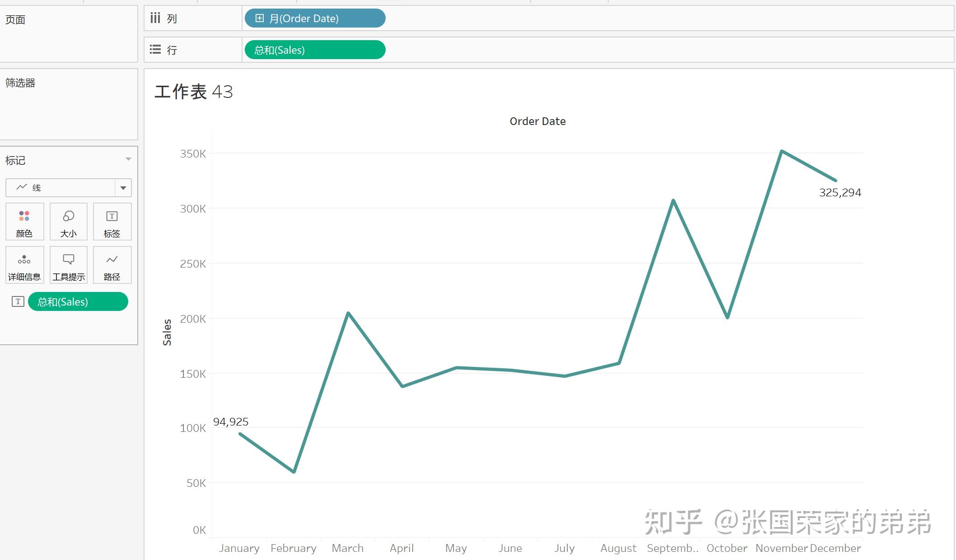Select the line (线) mark type combo box
Image resolution: width=956 pixels, height=560 pixels.
pyautogui.click(x=61, y=188)
